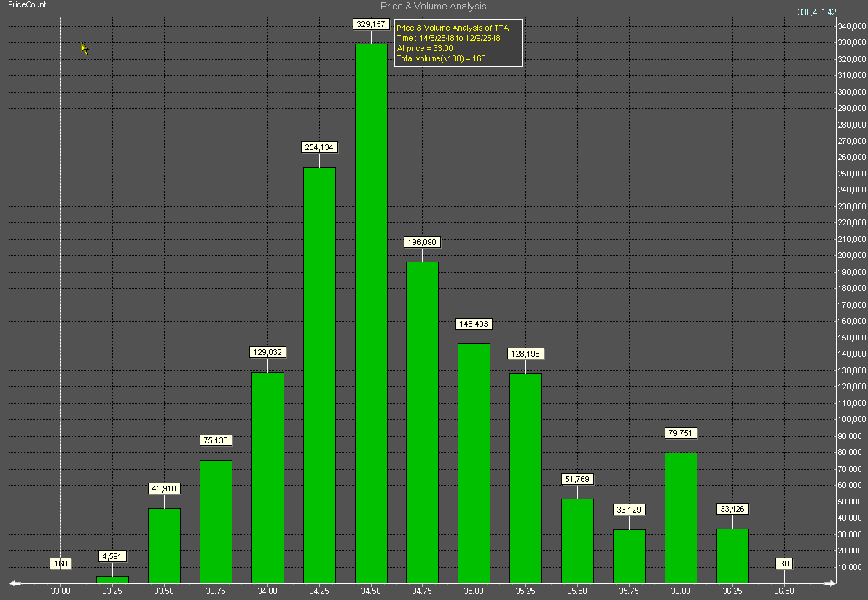Click the Price & Volume Analysis chart title
Viewport: 868px width, 600px height.
(x=434, y=6)
